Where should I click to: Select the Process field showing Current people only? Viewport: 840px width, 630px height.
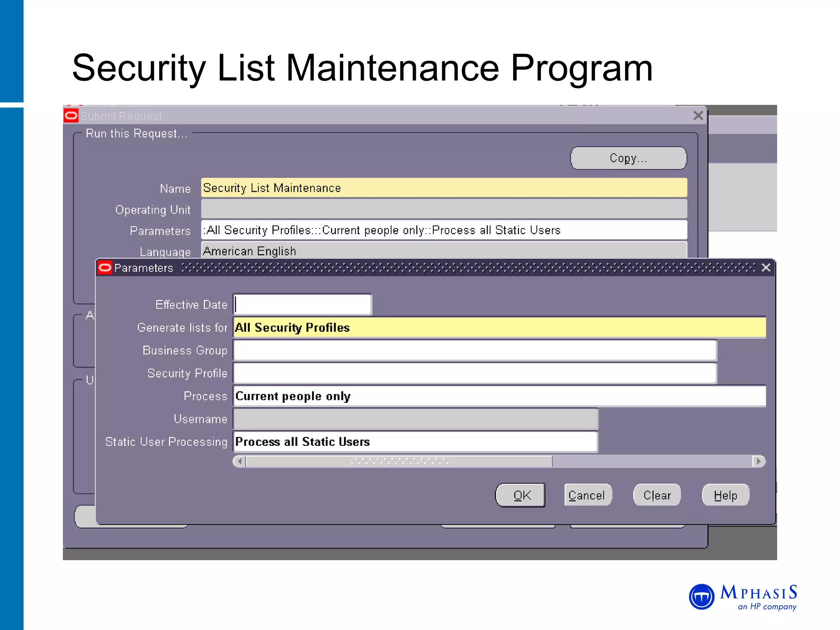499,396
